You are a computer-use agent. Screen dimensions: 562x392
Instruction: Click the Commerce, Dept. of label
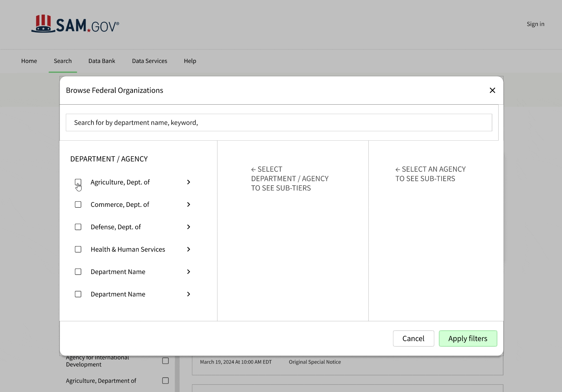click(120, 204)
